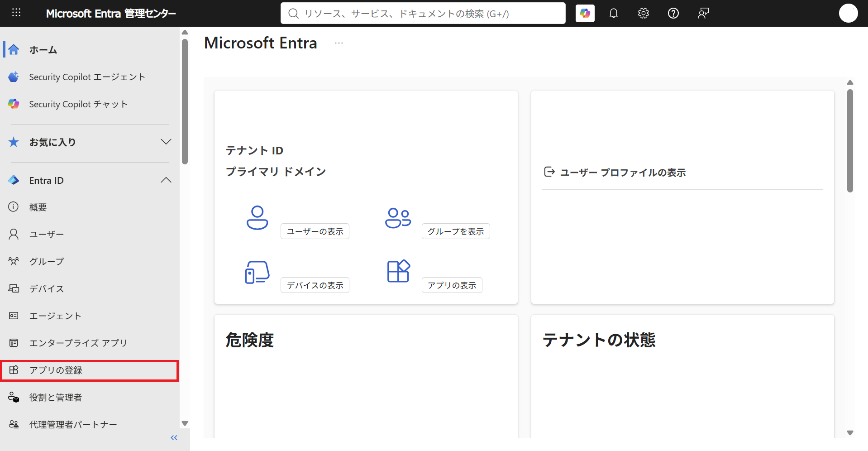The width and height of the screenshot is (868, 451).
Task: Click the large devices icon in tenant card
Action: (x=257, y=272)
